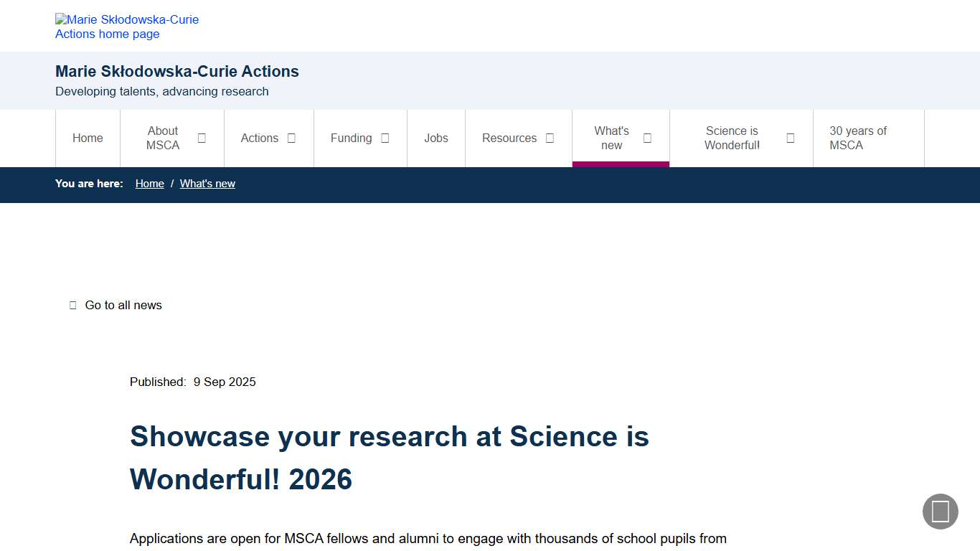The image size is (980, 551).
Task: Select Resources from the navigation menu
Action: pos(509,137)
